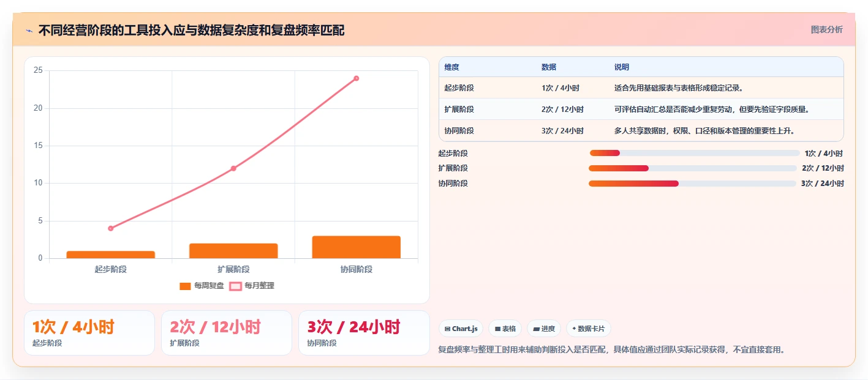The width and height of the screenshot is (868, 380).
Task: Click the 扩展阶段 cell in table
Action: [x=459, y=110]
